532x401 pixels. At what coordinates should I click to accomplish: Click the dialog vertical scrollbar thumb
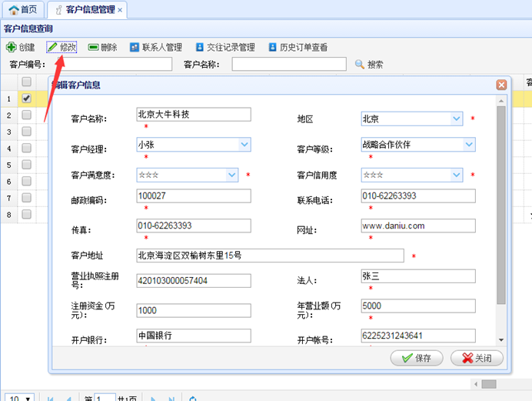click(501, 205)
